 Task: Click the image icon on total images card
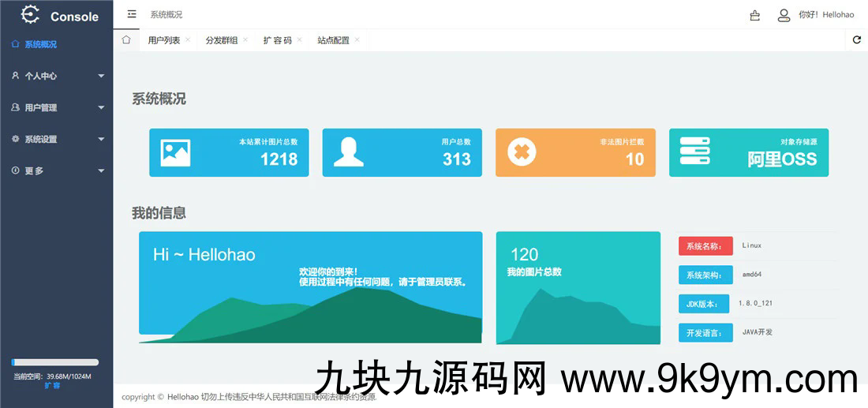(x=175, y=152)
